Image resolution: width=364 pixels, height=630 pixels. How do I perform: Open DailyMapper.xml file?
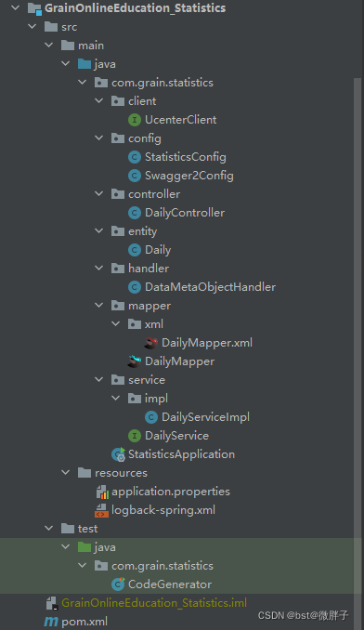207,343
